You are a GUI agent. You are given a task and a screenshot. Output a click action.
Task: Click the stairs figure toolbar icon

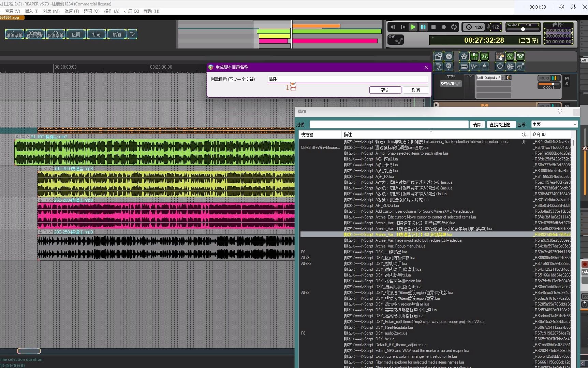click(439, 66)
